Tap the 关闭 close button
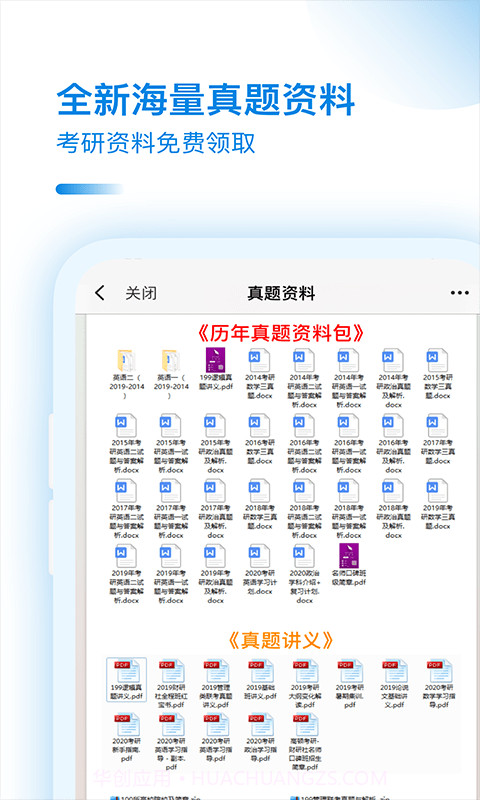 (141, 293)
